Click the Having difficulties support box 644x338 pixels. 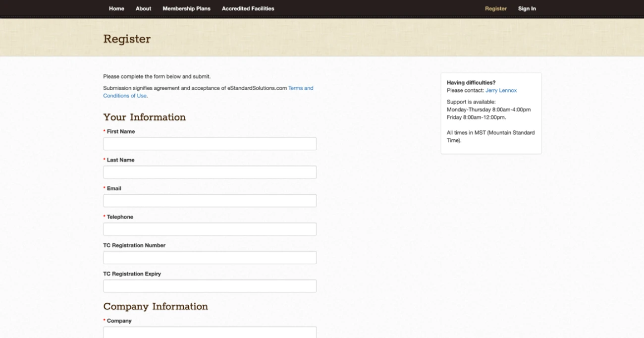(491, 113)
